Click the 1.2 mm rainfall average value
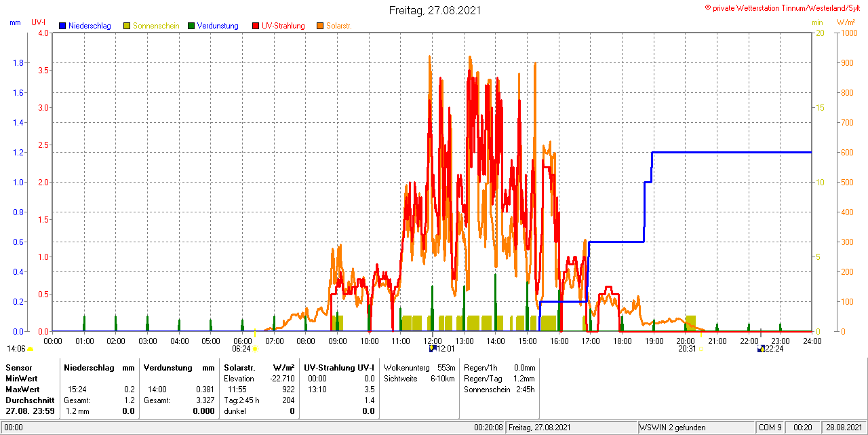Image resolution: width=868 pixels, height=435 pixels. [77, 411]
